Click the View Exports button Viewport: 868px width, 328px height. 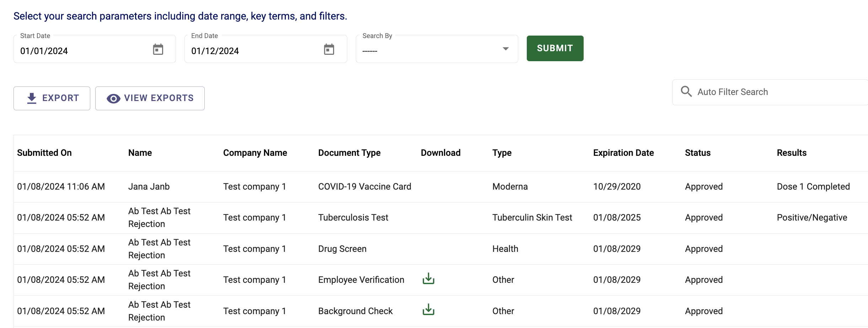(150, 98)
